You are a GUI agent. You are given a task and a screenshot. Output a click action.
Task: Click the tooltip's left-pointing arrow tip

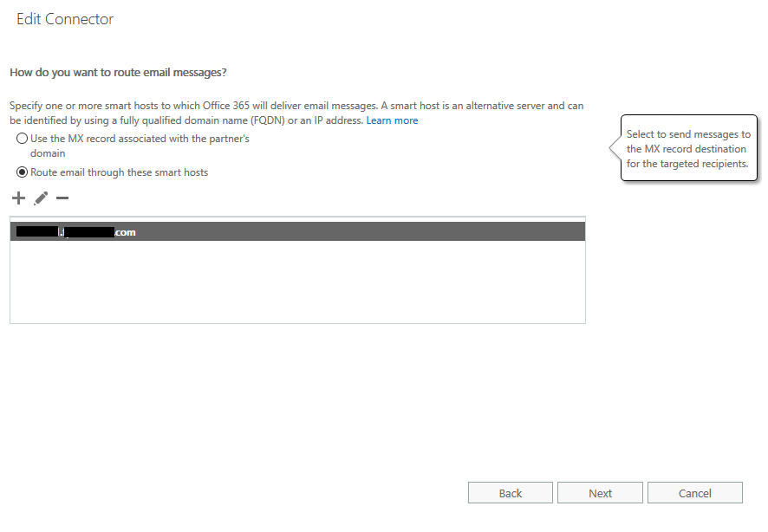tap(612, 146)
